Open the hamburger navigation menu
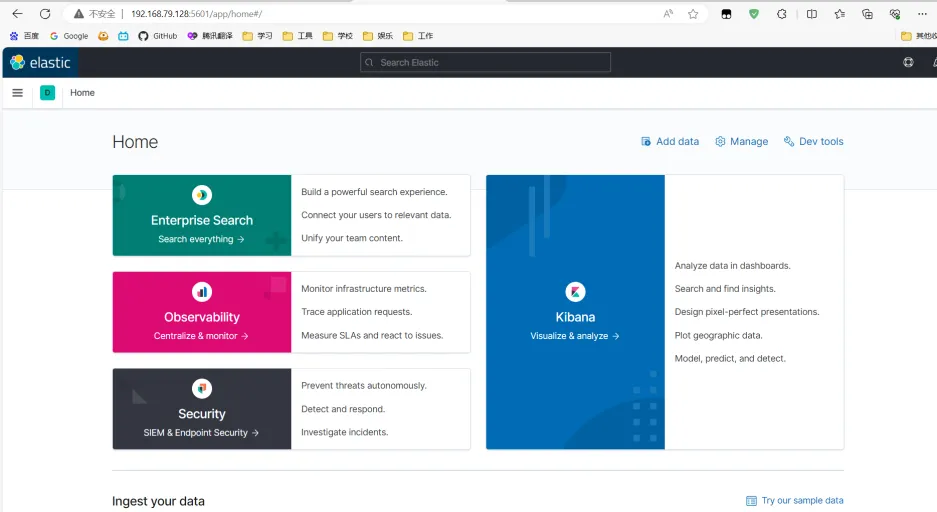The width and height of the screenshot is (937, 512). [x=17, y=93]
